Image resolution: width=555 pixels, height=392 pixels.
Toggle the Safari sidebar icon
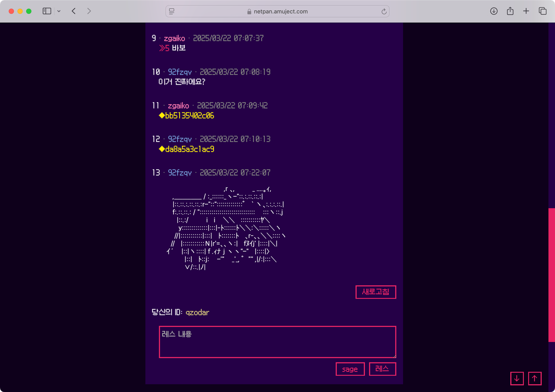coord(47,11)
